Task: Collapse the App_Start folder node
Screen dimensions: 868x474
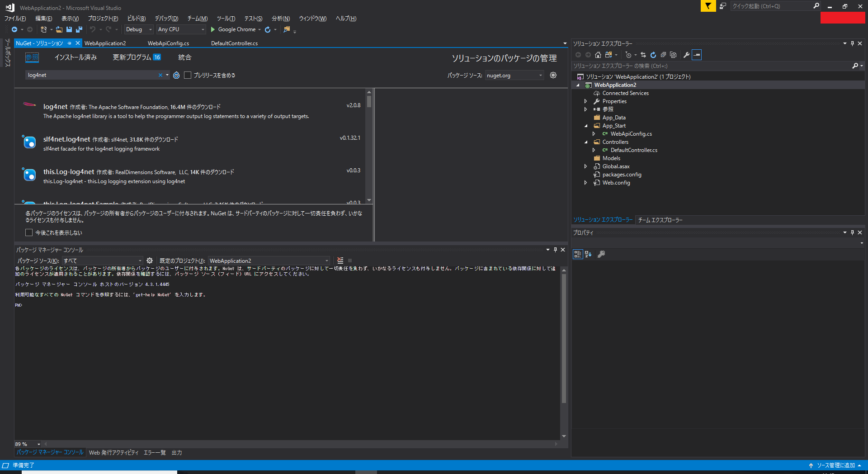Action: [x=586, y=126]
